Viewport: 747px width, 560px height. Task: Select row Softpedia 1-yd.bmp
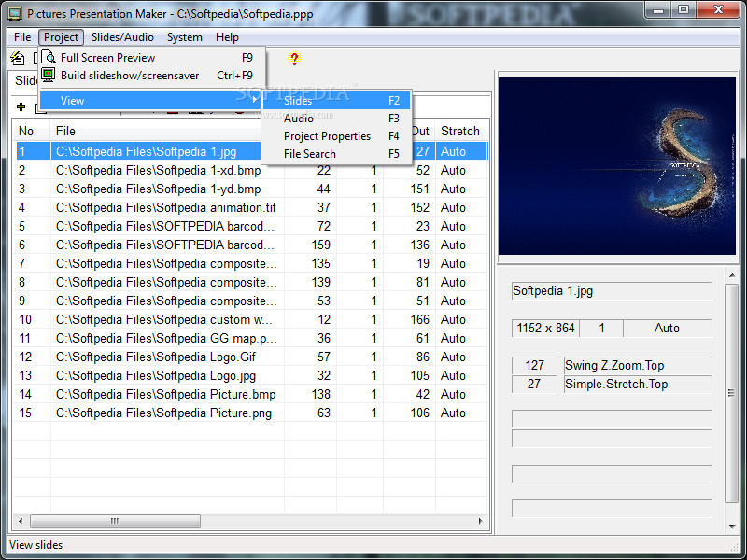point(250,189)
